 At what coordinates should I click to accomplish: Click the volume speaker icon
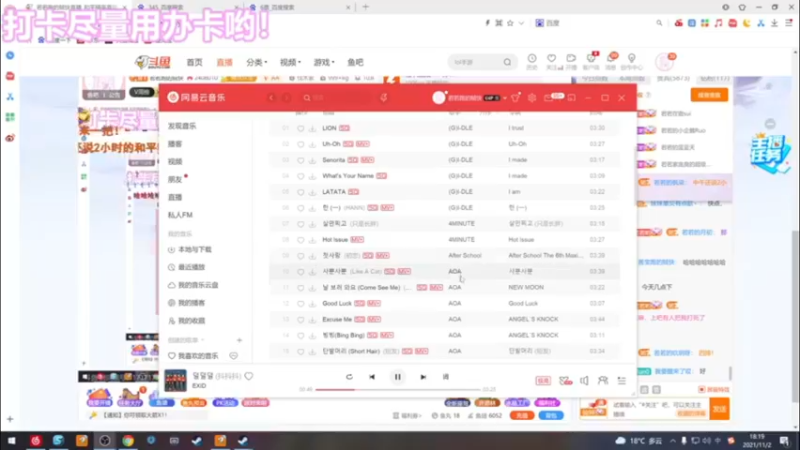point(584,381)
